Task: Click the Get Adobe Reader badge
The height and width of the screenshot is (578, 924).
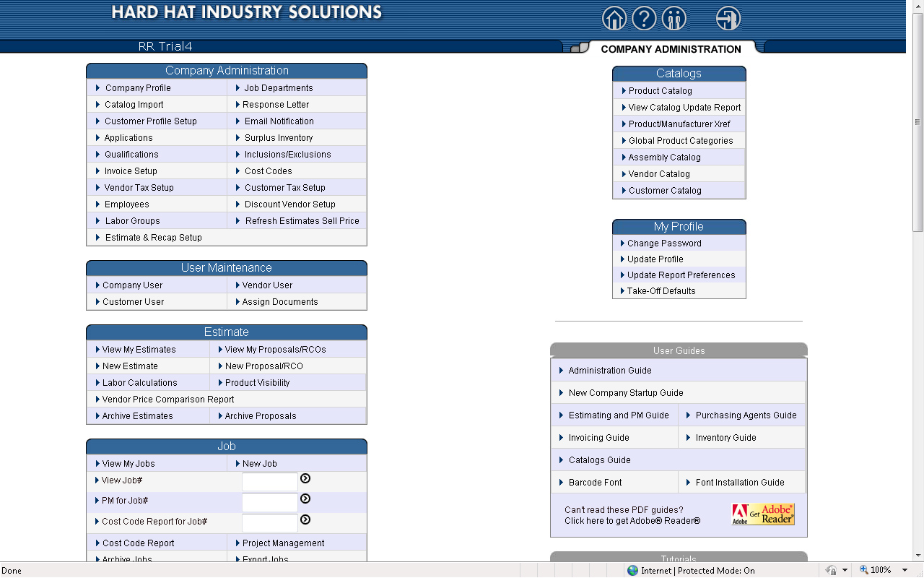Action: coord(763,514)
